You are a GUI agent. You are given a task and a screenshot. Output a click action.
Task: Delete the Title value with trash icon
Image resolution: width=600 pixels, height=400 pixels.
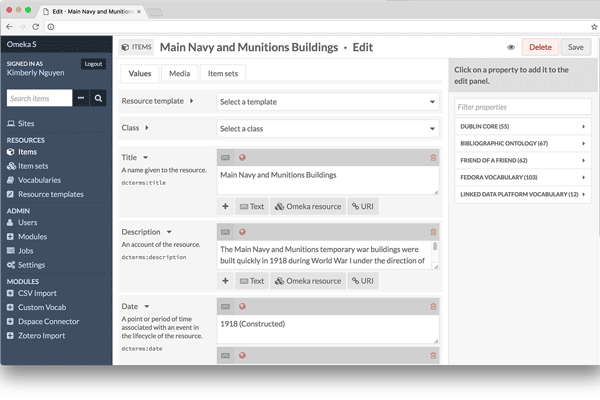pos(433,157)
